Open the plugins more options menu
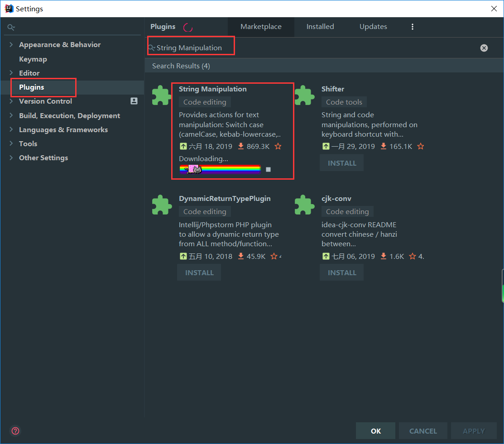 (412, 27)
